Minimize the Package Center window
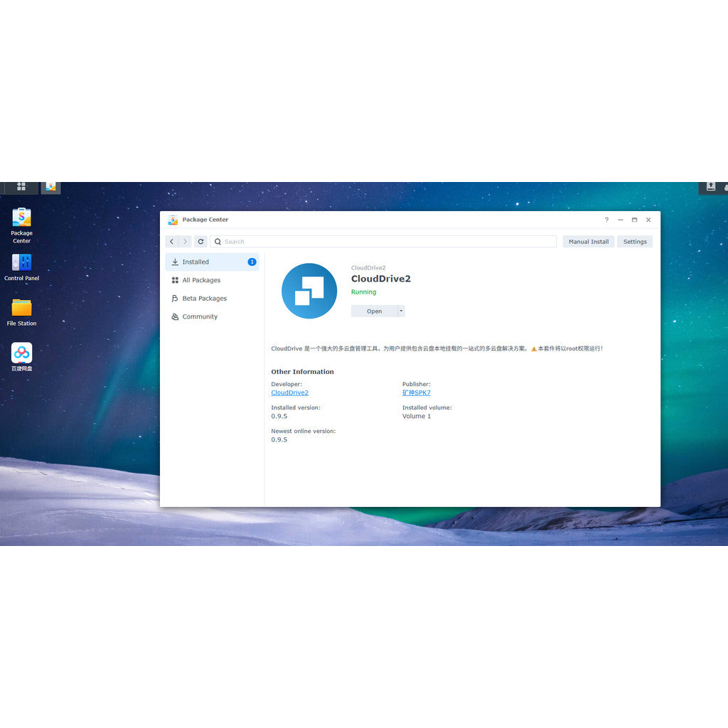The image size is (728, 728). [620, 220]
